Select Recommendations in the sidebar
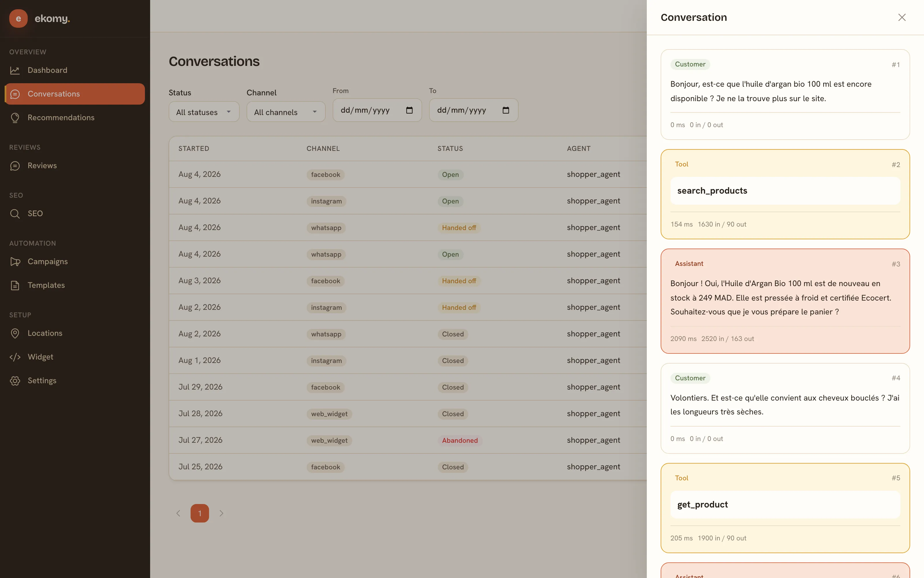 [x=75, y=118]
